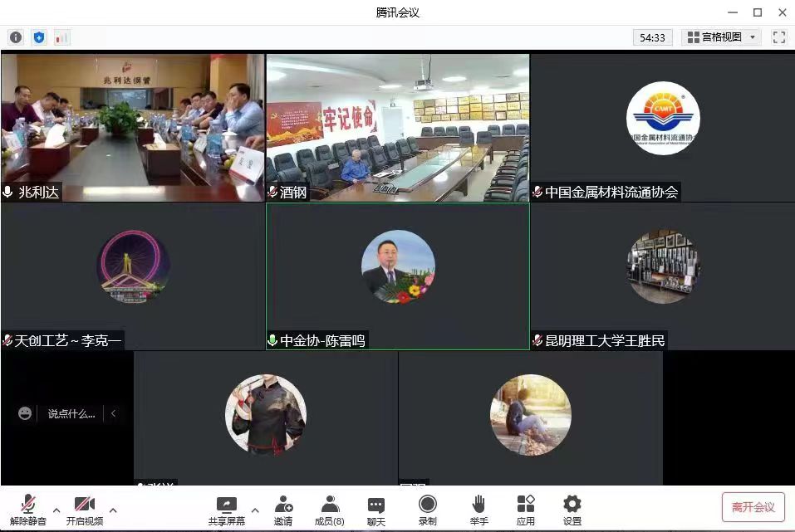Open the 宫格视图 layout dropdown

tap(721, 37)
